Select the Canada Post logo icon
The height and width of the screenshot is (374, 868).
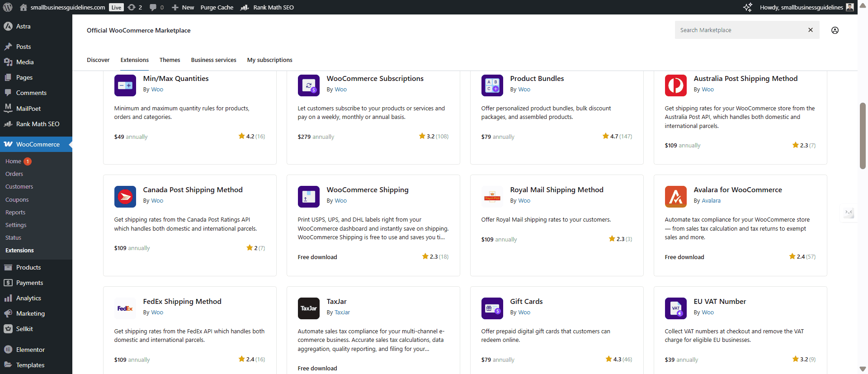[125, 197]
